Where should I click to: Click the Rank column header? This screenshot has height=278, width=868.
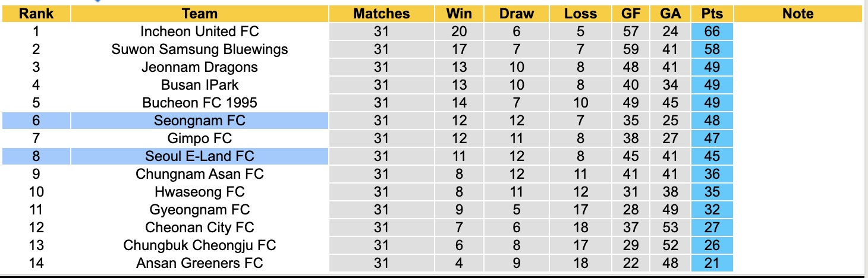click(x=36, y=14)
